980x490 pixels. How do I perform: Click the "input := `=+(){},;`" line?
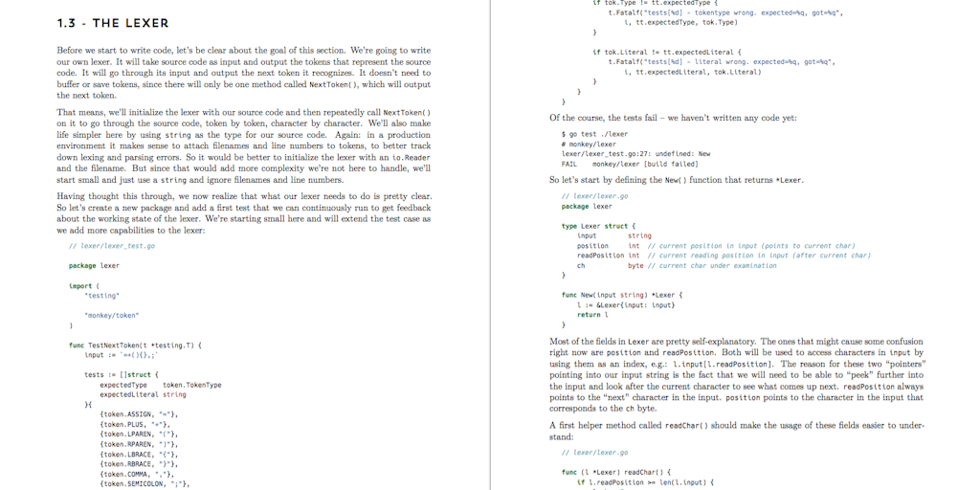pos(122,355)
